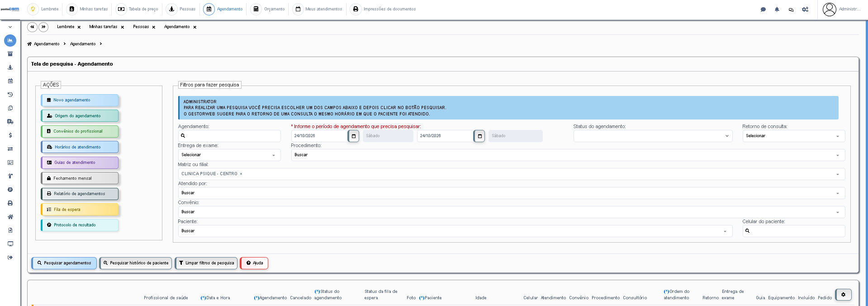Click the Celular do paciente search field
Image resolution: width=868 pixels, height=306 pixels.
point(793,231)
